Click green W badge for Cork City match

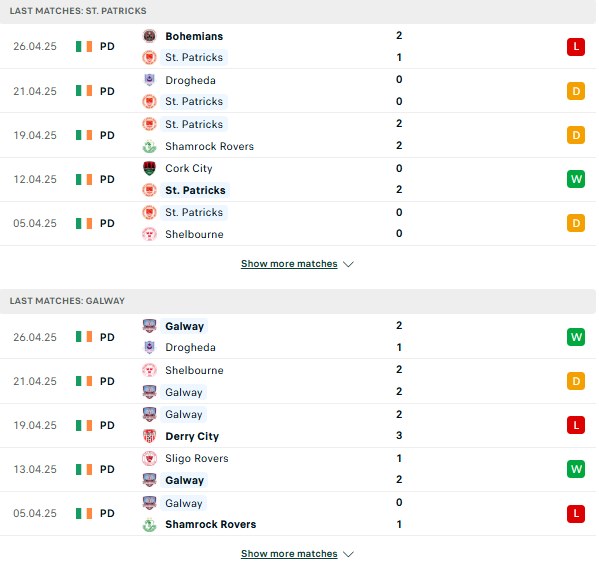[576, 179]
